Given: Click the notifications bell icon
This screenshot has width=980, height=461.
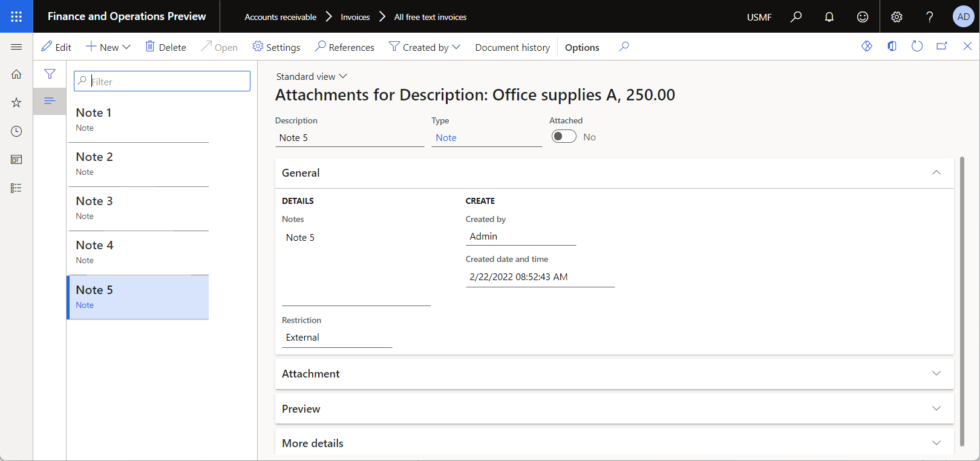Looking at the screenshot, I should pyautogui.click(x=829, y=17).
